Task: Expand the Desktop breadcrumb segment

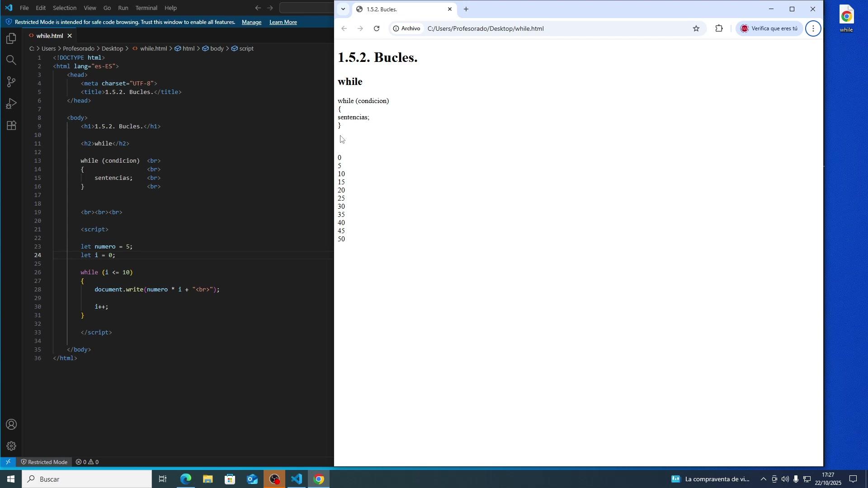Action: pos(113,48)
